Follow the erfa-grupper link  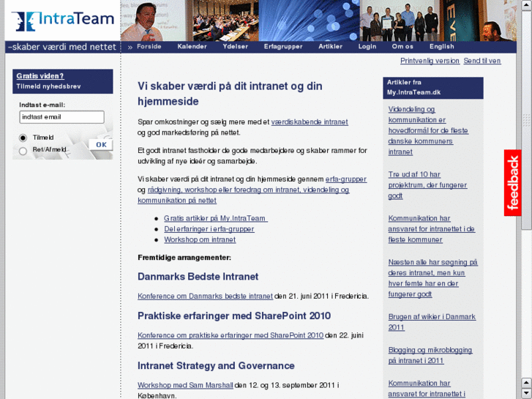click(346, 179)
